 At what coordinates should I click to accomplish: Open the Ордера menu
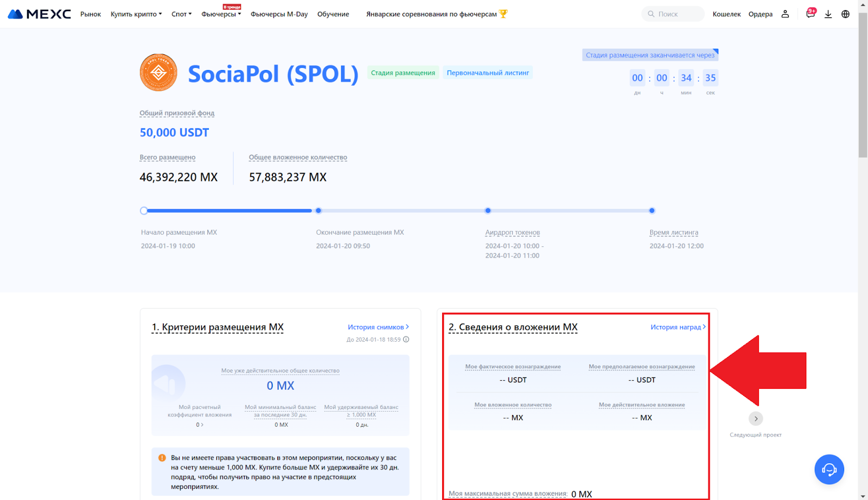coord(761,14)
